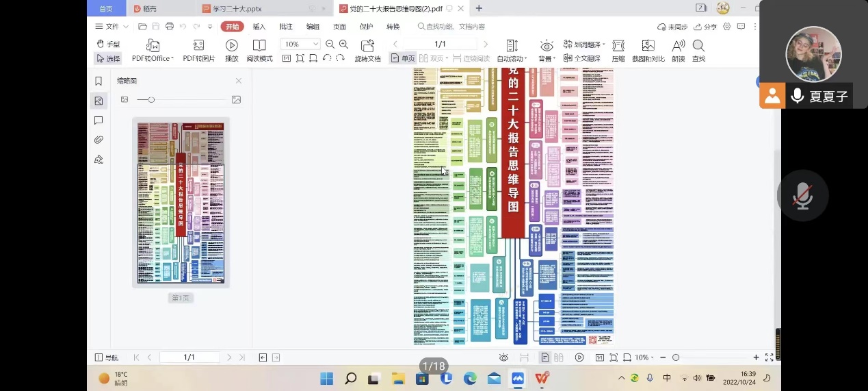
Task: Open the comments panel in left sidebar
Action: click(98, 121)
